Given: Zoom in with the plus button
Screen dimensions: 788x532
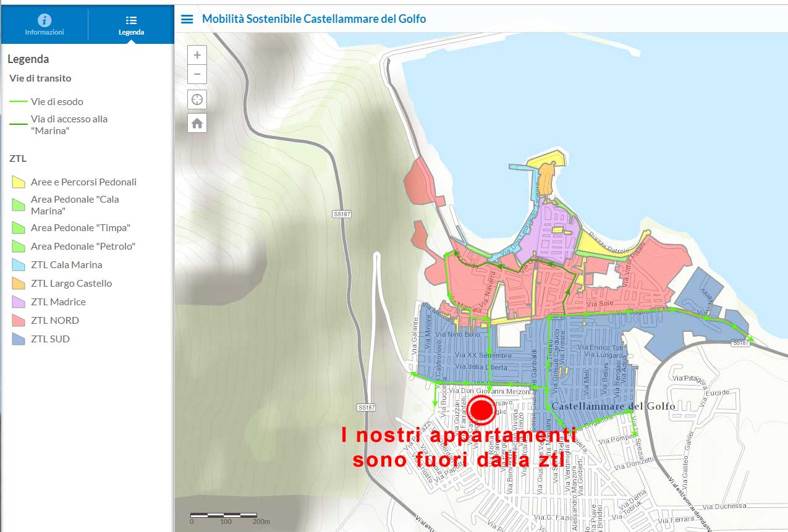Looking at the screenshot, I should coord(197,55).
